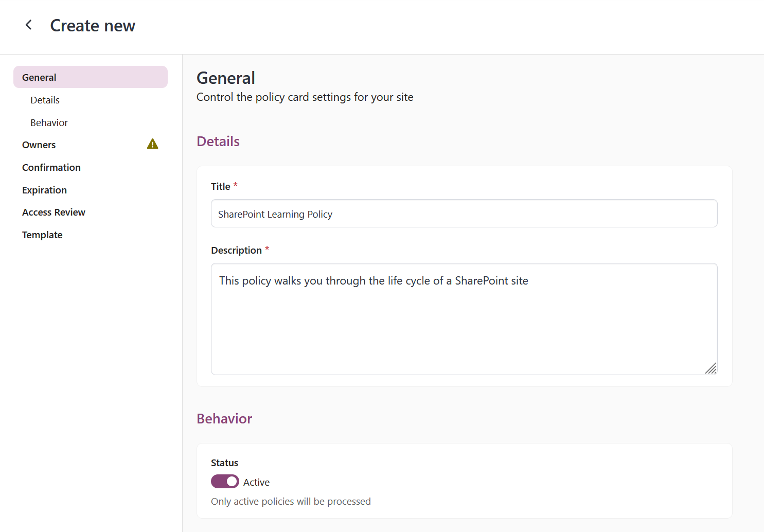Screen dimensions: 764x532
Task: Switch to the Template section
Action: [x=42, y=235]
